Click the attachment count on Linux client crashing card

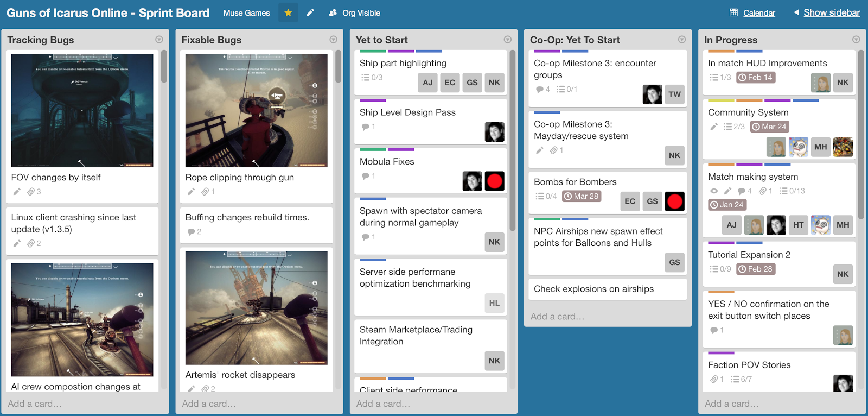34,243
